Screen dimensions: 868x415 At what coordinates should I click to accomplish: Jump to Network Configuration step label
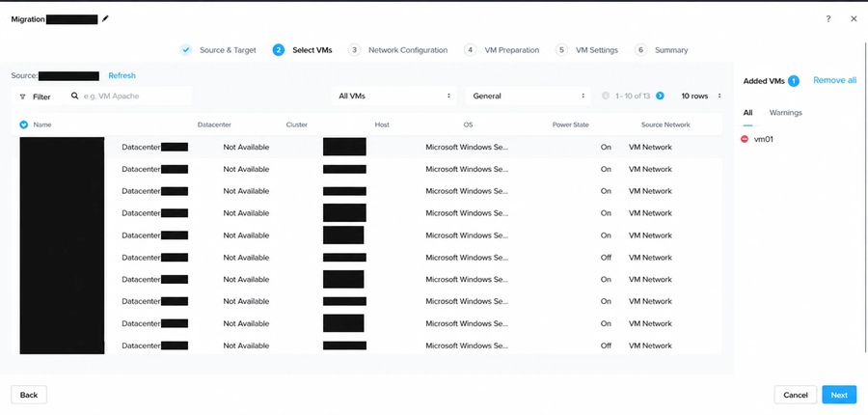(408, 50)
